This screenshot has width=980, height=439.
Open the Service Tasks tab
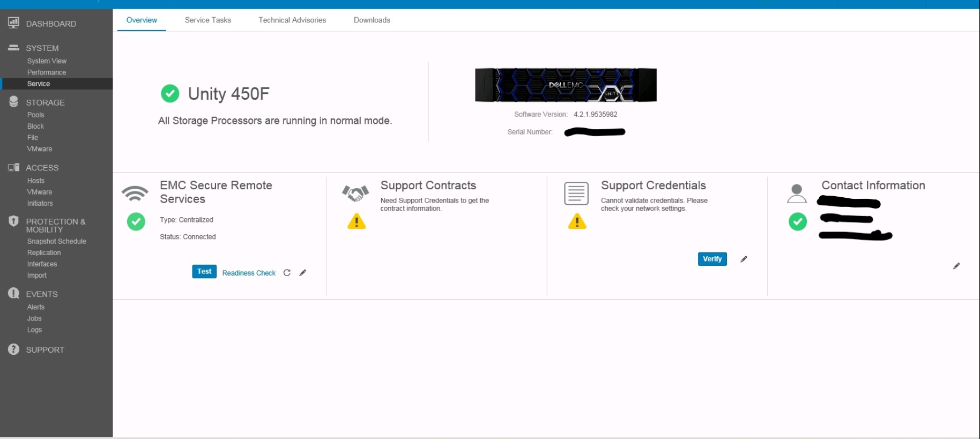tap(208, 20)
